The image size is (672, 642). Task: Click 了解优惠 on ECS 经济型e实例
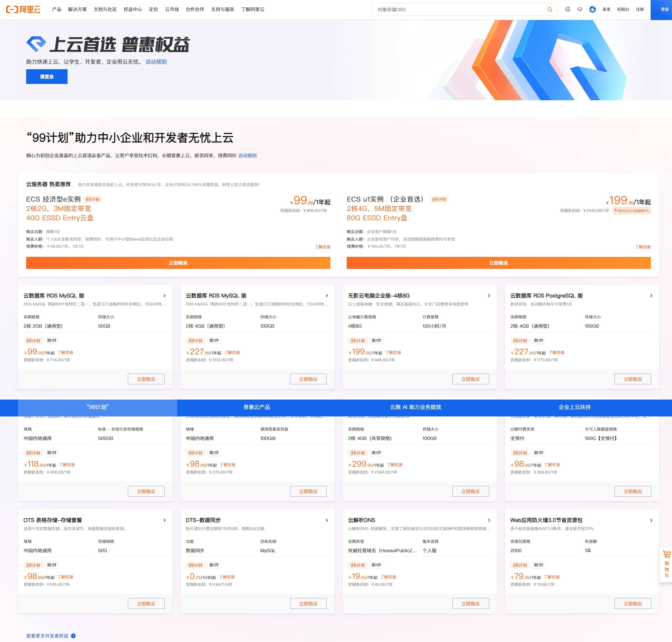322,247
